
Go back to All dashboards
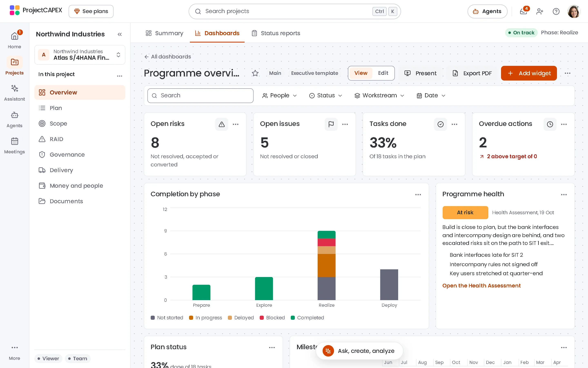tap(168, 56)
